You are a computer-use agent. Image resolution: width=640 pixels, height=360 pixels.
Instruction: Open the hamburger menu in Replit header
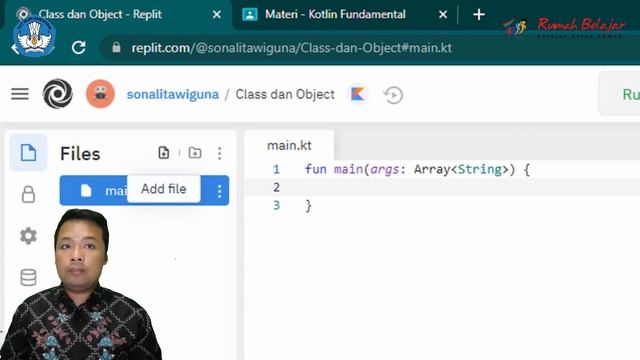click(20, 94)
